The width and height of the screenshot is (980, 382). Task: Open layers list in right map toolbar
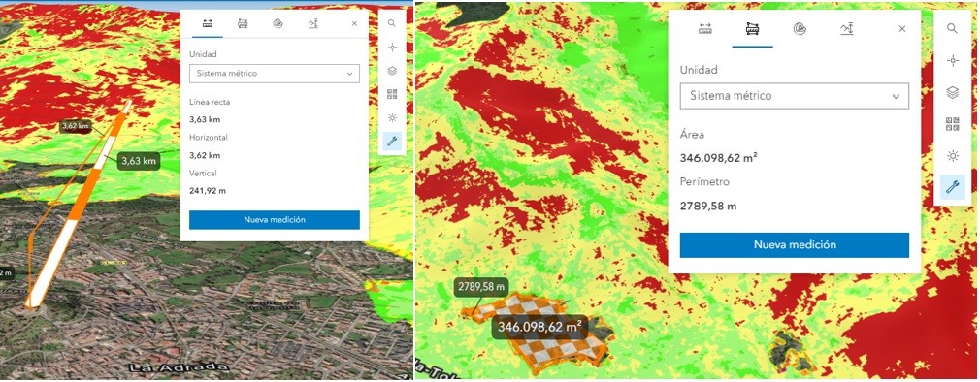coord(952,92)
